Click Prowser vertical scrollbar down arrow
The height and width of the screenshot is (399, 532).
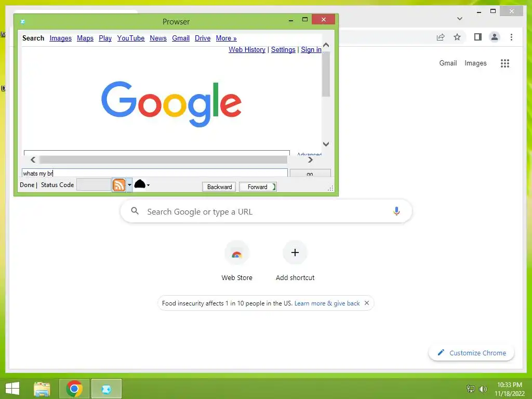(326, 144)
